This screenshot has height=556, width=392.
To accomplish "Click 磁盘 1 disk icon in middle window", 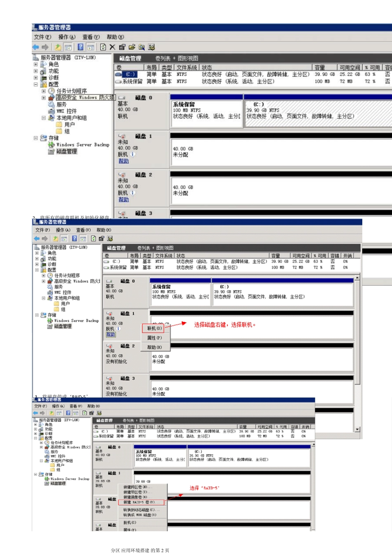I will 109,314.
